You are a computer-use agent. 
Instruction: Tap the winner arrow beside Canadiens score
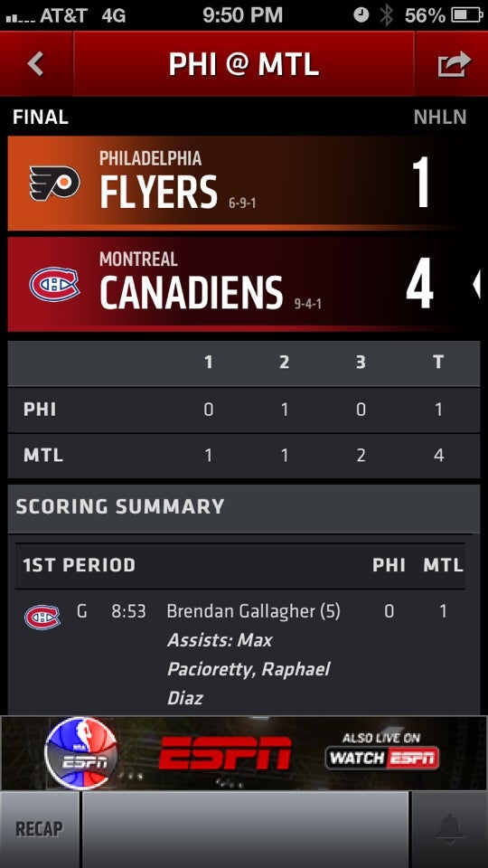(476, 285)
